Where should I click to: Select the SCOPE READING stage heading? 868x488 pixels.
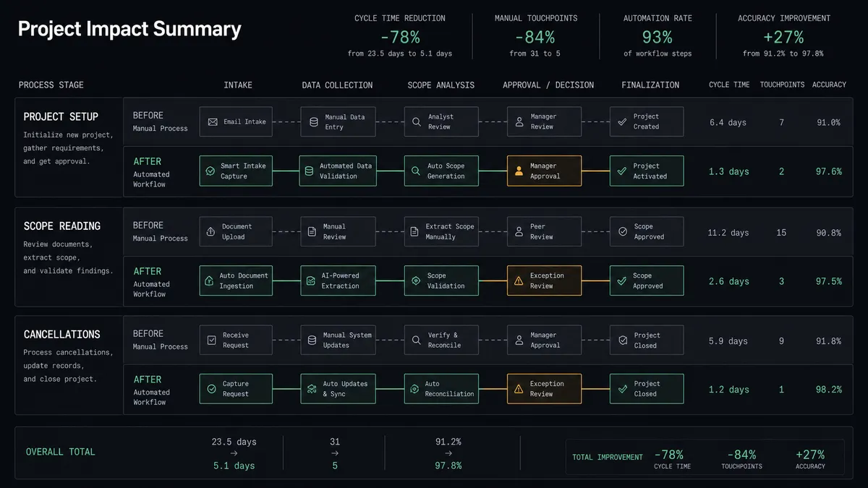(x=61, y=226)
